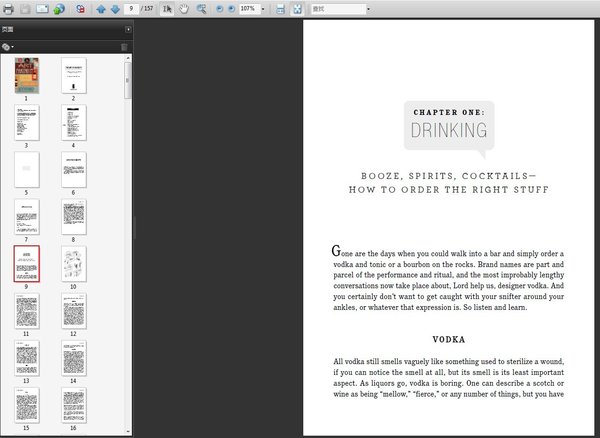
Task: Open page 12 thumbnail
Action: pyautogui.click(x=74, y=311)
